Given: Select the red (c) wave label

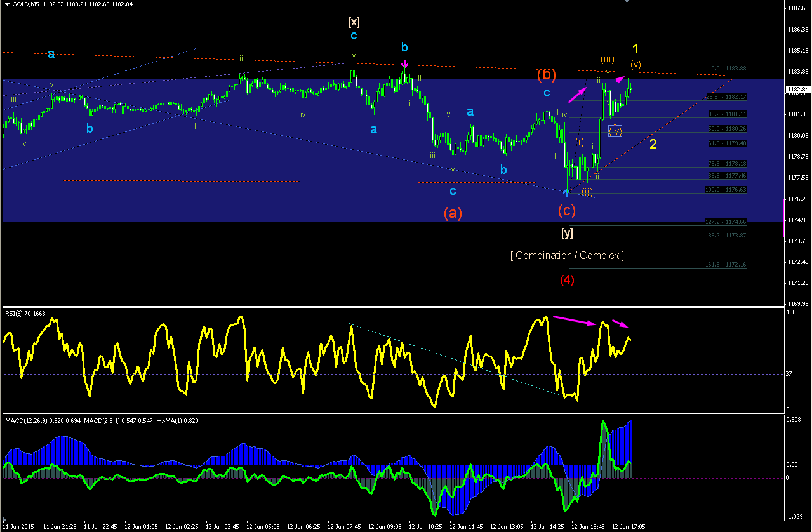Looking at the screenshot, I should click(x=567, y=210).
